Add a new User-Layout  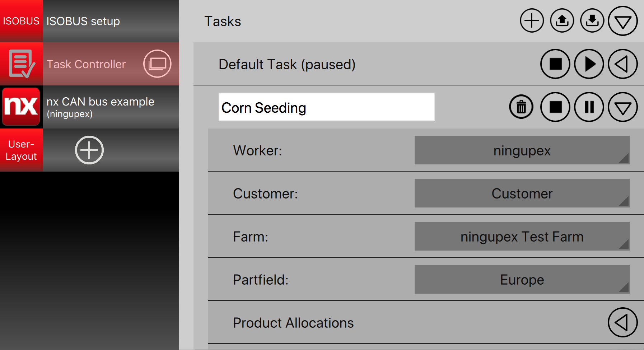pyautogui.click(x=89, y=150)
